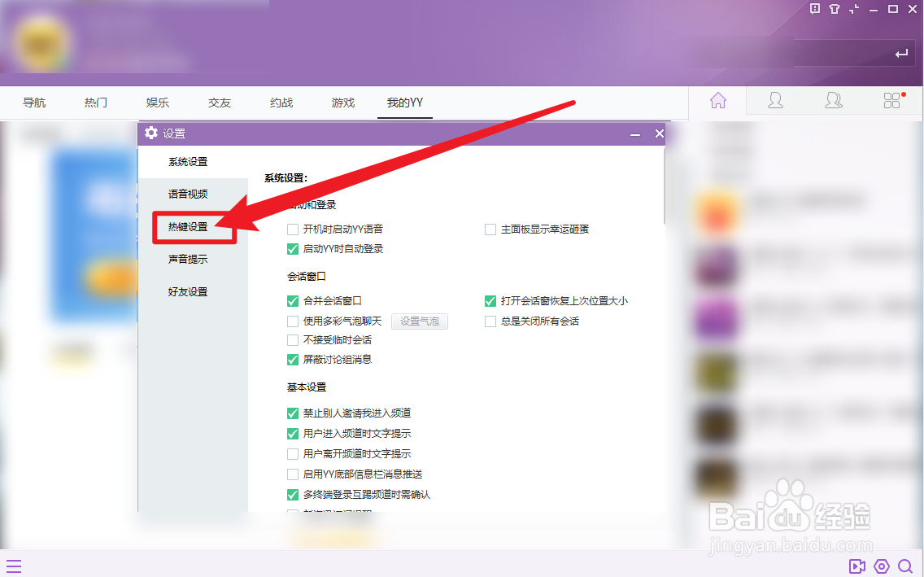
Task: Toggle 用户进入频道时文字提示
Action: click(x=293, y=434)
